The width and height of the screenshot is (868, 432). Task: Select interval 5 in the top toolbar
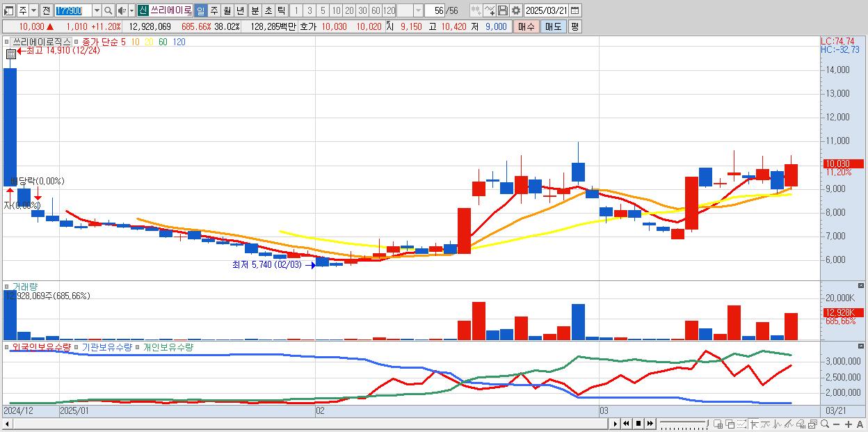323,10
